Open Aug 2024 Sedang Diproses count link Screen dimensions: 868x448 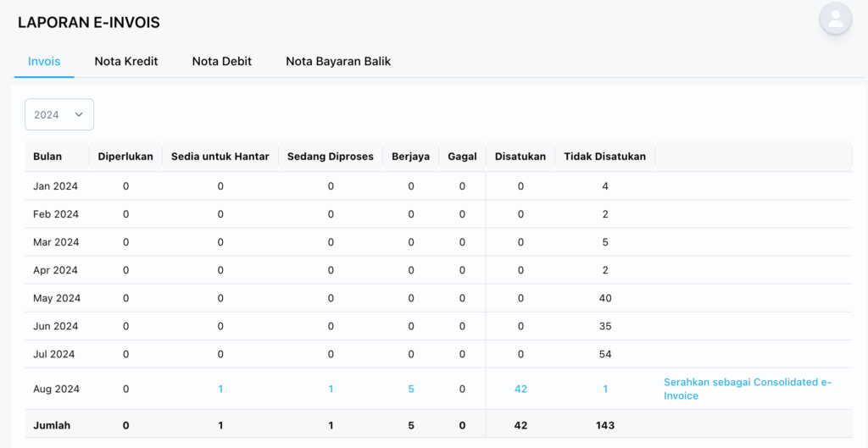[x=331, y=389]
